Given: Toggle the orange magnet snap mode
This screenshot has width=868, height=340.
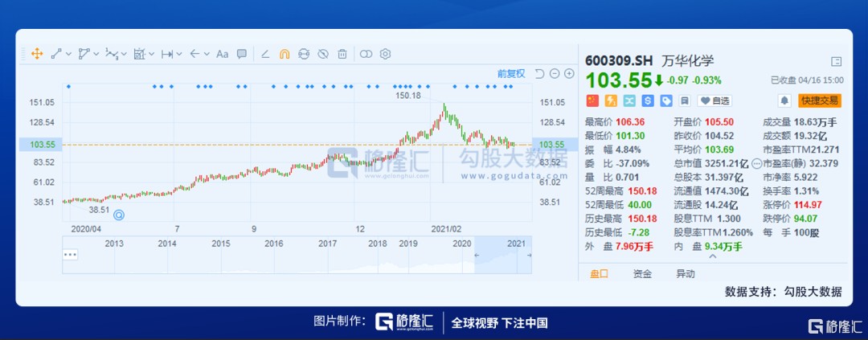Looking at the screenshot, I should coord(284,54).
